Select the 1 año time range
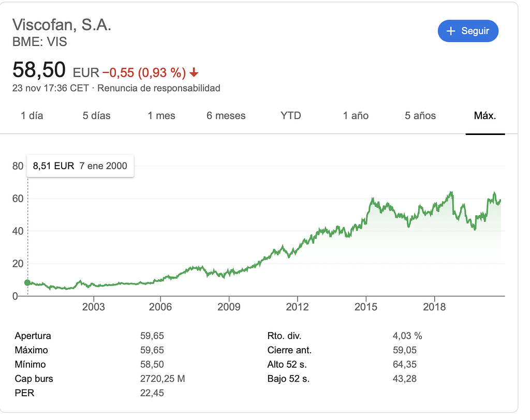 point(355,116)
